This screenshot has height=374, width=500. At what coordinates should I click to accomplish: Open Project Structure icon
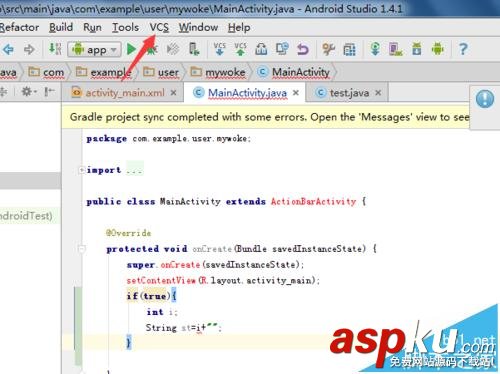tap(349, 50)
